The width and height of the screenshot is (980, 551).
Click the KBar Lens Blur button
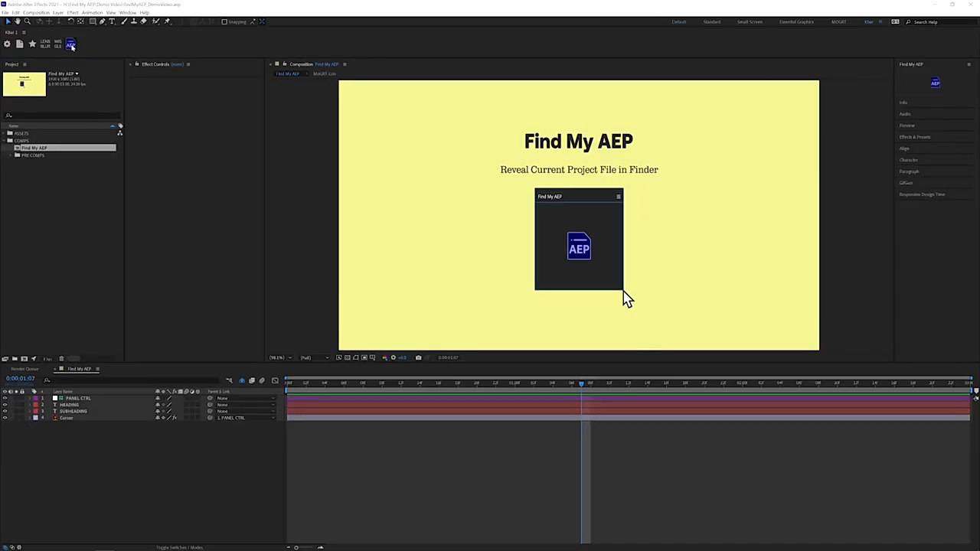tap(45, 44)
